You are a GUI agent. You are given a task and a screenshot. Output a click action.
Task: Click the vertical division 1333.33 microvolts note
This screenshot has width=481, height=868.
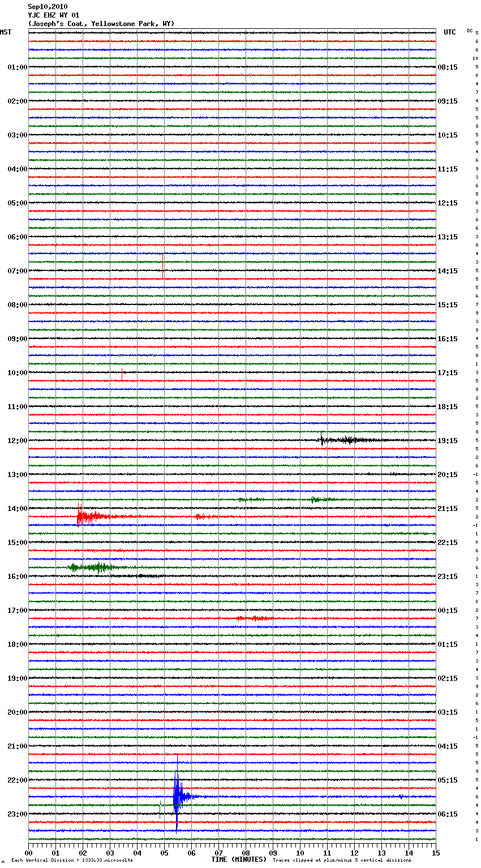point(72,861)
